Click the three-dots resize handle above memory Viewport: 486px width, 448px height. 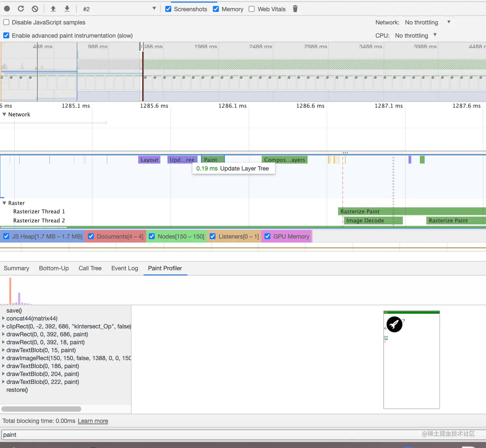(x=345, y=153)
